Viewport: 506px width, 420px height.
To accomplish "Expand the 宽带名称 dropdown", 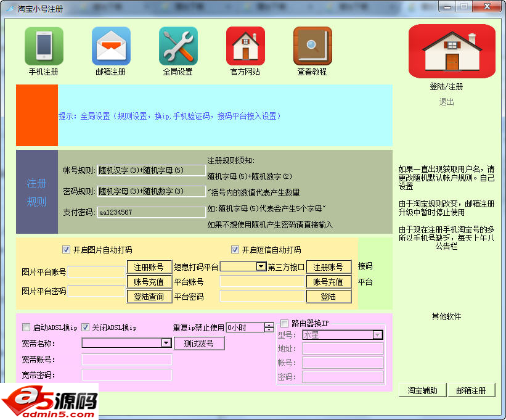I will click(166, 343).
